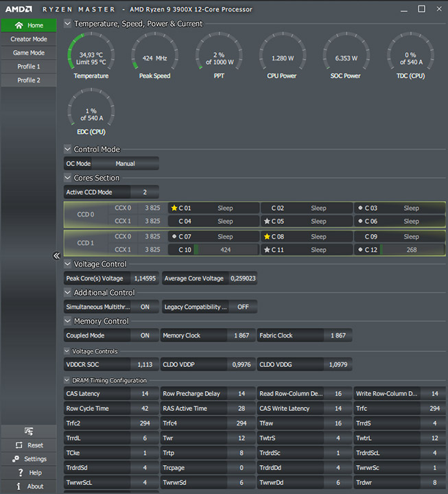Click the silver star on core C 11
This screenshot has height=494, width=448.
click(x=267, y=250)
